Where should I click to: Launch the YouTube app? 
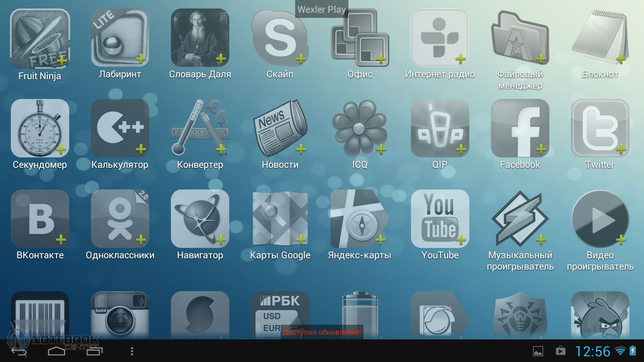440,219
